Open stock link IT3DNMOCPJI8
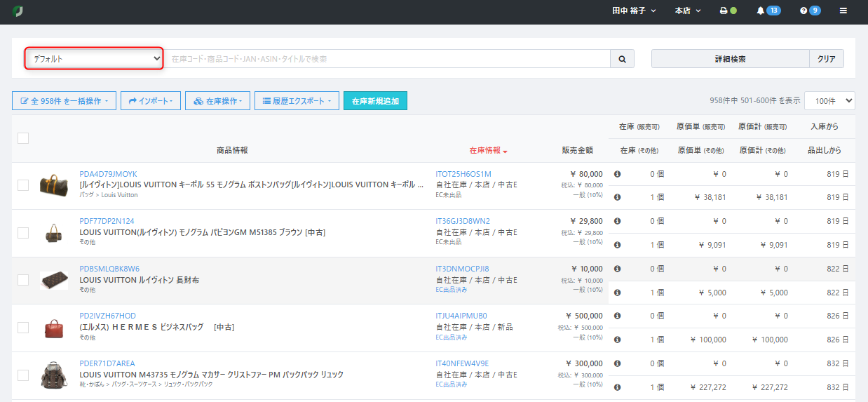Screen dimensions: 868x402 pyautogui.click(x=463, y=269)
